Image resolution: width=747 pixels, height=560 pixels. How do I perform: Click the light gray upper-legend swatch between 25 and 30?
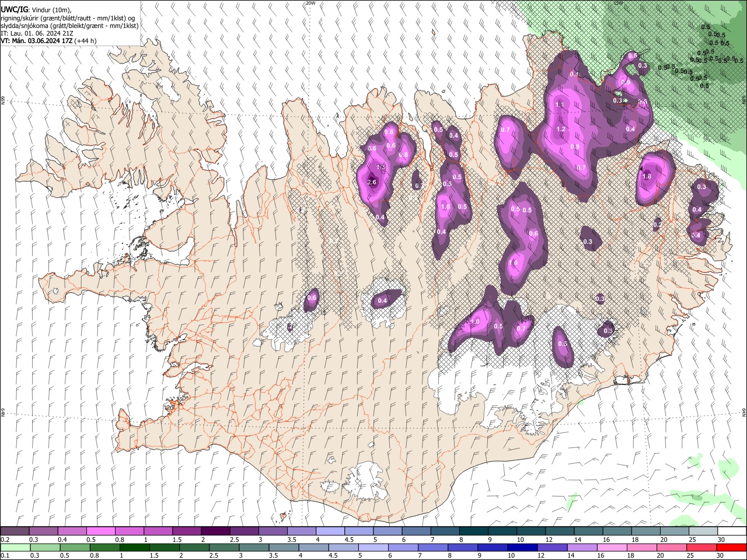[x=704, y=531]
